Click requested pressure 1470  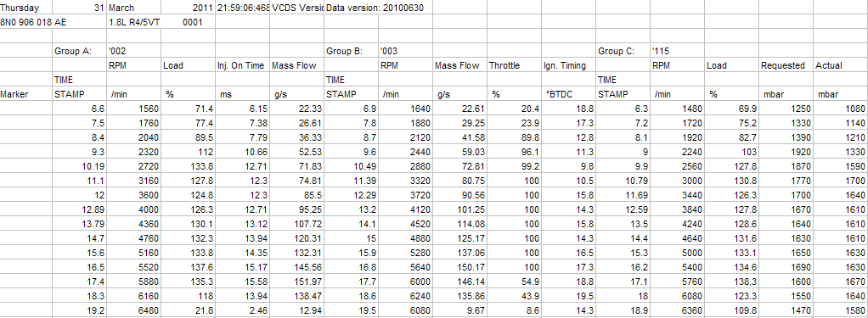point(786,310)
